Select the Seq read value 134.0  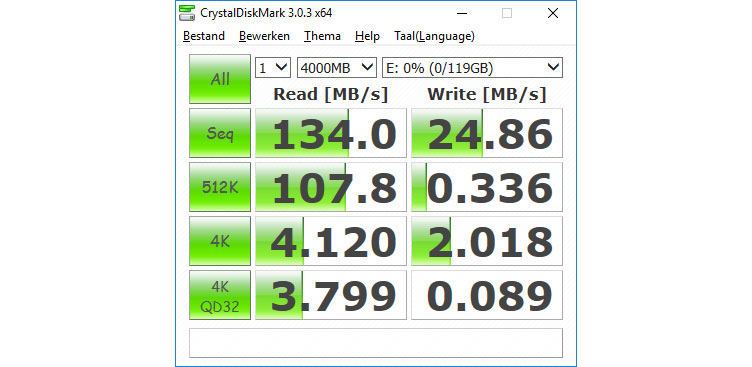331,133
